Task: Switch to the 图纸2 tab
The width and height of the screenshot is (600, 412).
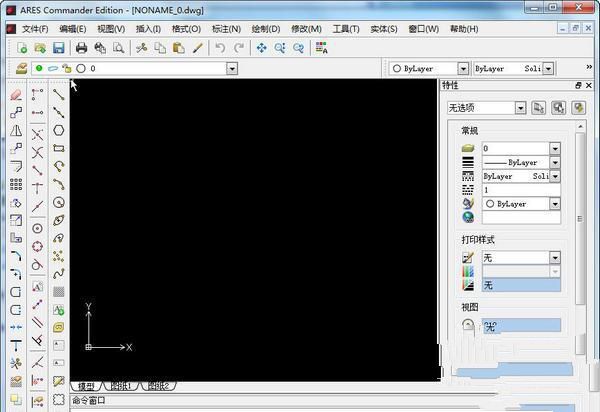Action: (158, 386)
